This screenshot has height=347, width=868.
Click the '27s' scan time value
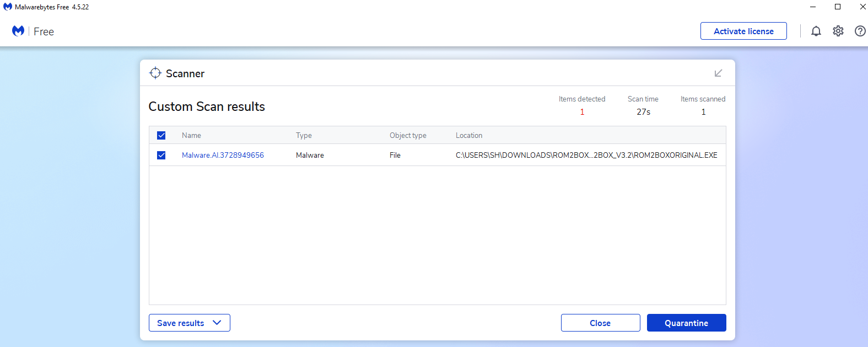point(643,112)
